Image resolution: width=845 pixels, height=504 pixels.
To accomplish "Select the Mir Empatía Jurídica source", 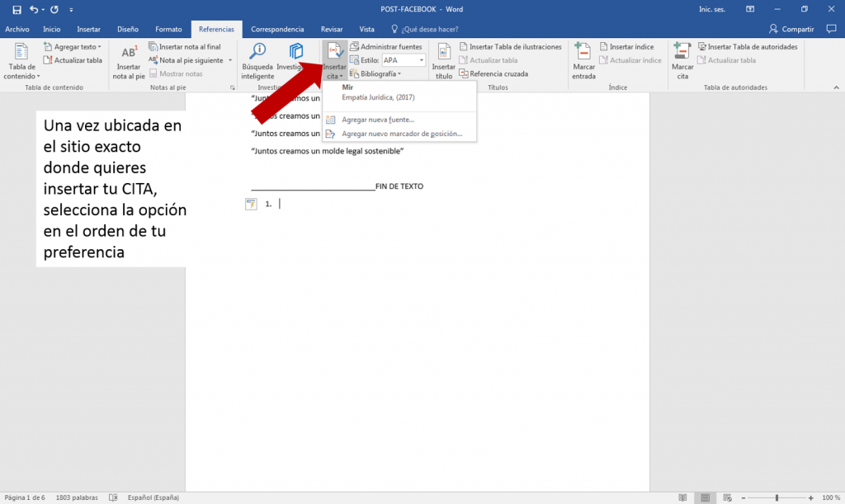I will 399,92.
